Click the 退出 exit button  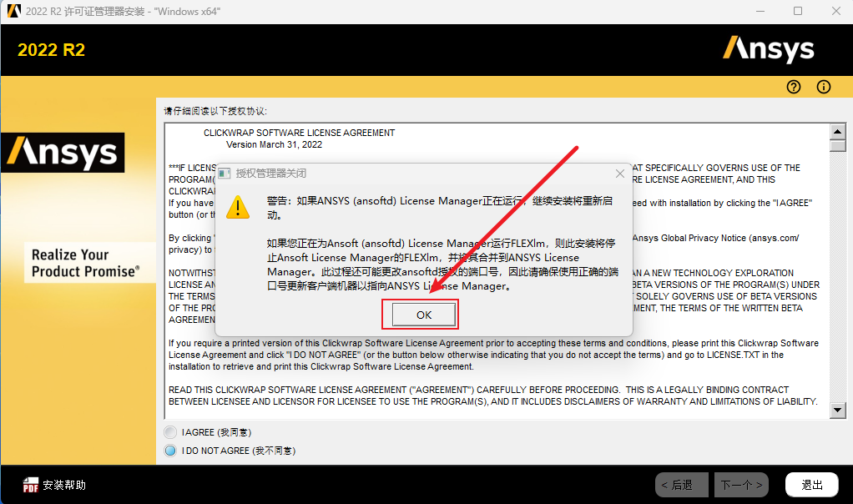(811, 485)
